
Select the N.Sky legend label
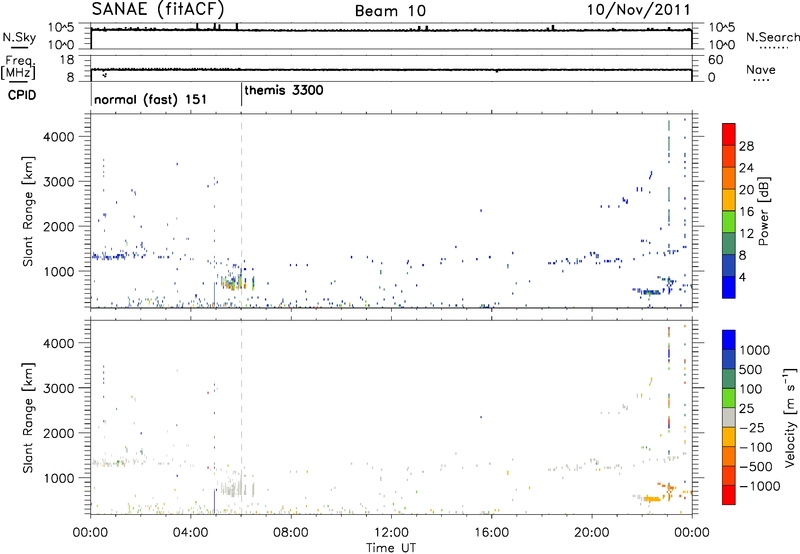tap(19, 37)
